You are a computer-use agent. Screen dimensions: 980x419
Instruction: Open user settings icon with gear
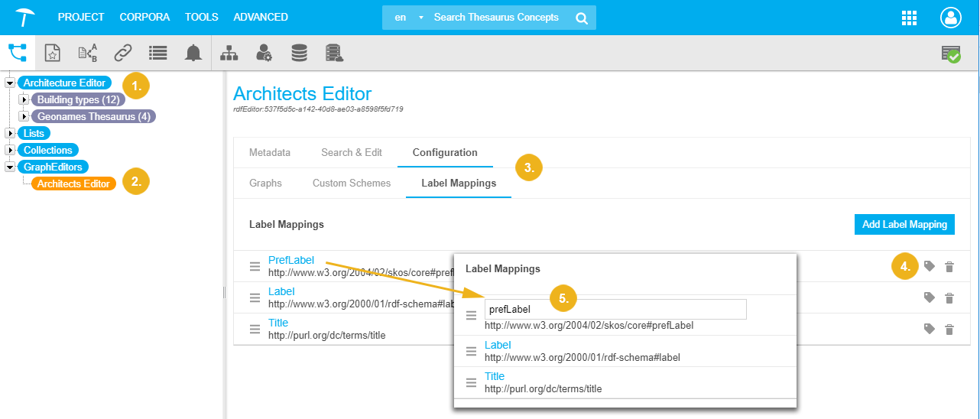point(264,53)
